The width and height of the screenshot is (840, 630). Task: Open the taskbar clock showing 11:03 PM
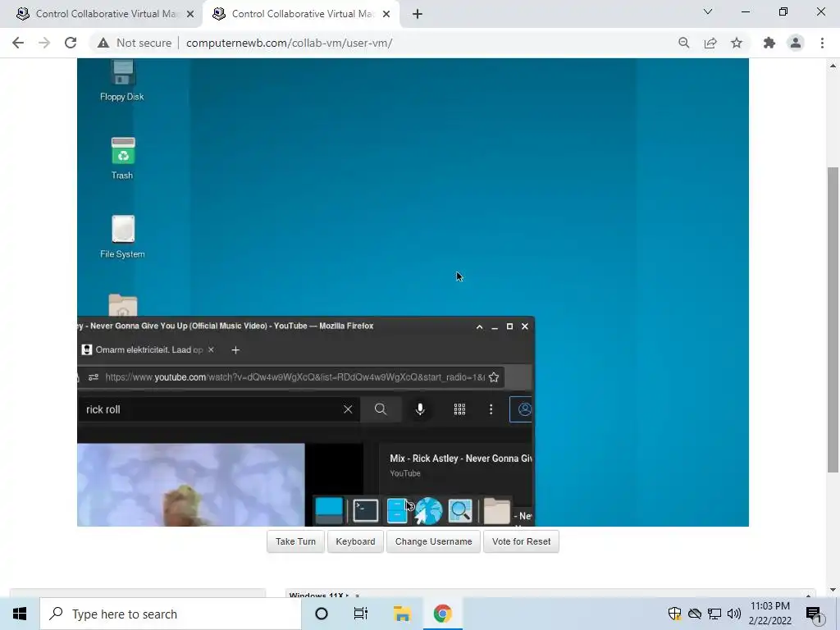tap(769, 614)
